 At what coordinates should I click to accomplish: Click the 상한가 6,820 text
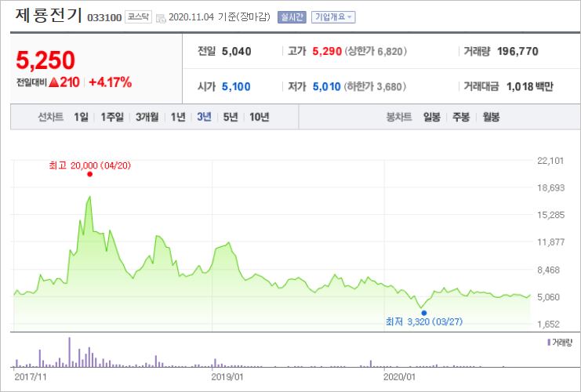[x=376, y=51]
